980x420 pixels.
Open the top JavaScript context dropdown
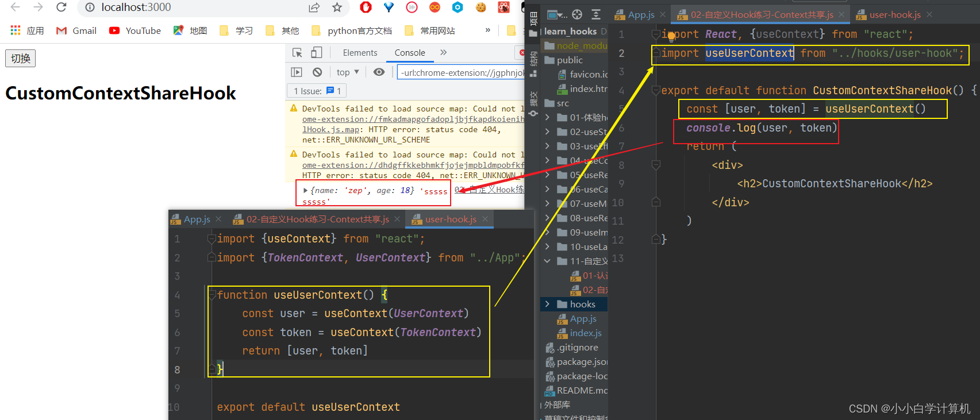348,72
